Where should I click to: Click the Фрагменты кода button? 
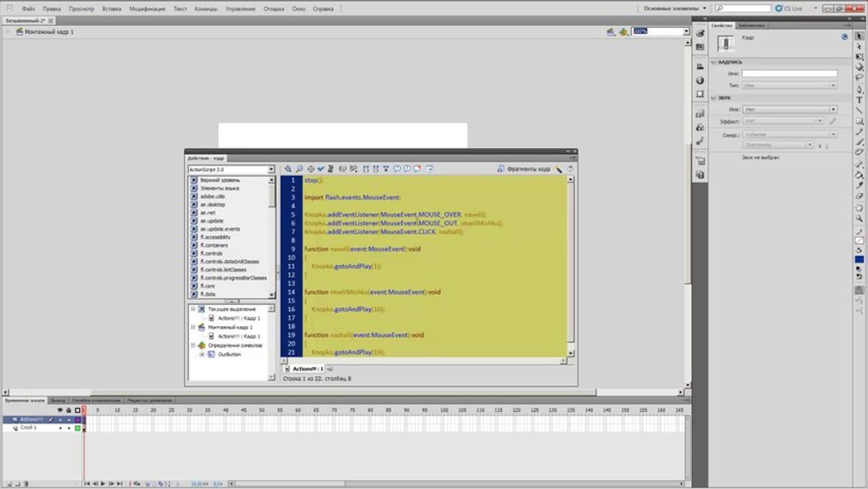(x=524, y=168)
